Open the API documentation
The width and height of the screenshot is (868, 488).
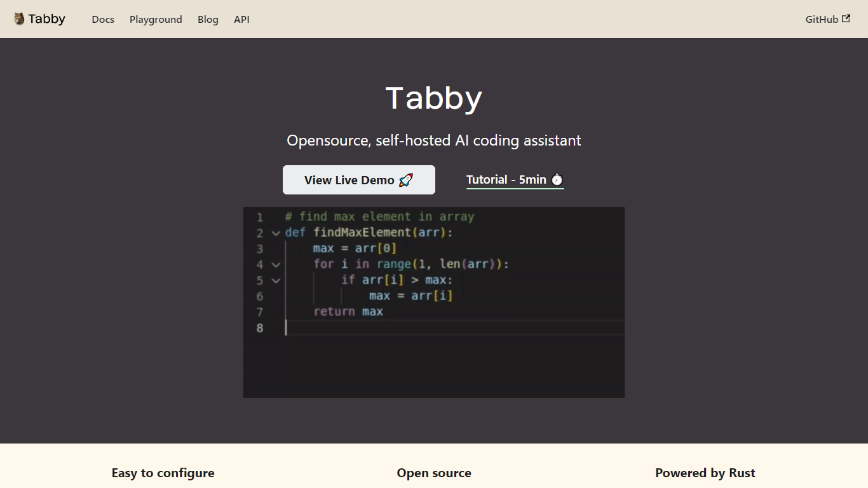pyautogui.click(x=241, y=19)
